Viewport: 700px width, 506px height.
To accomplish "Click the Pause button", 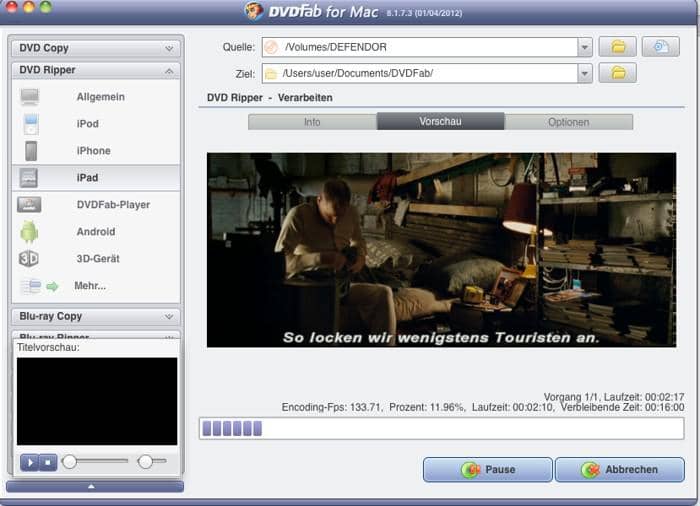I will 488,470.
